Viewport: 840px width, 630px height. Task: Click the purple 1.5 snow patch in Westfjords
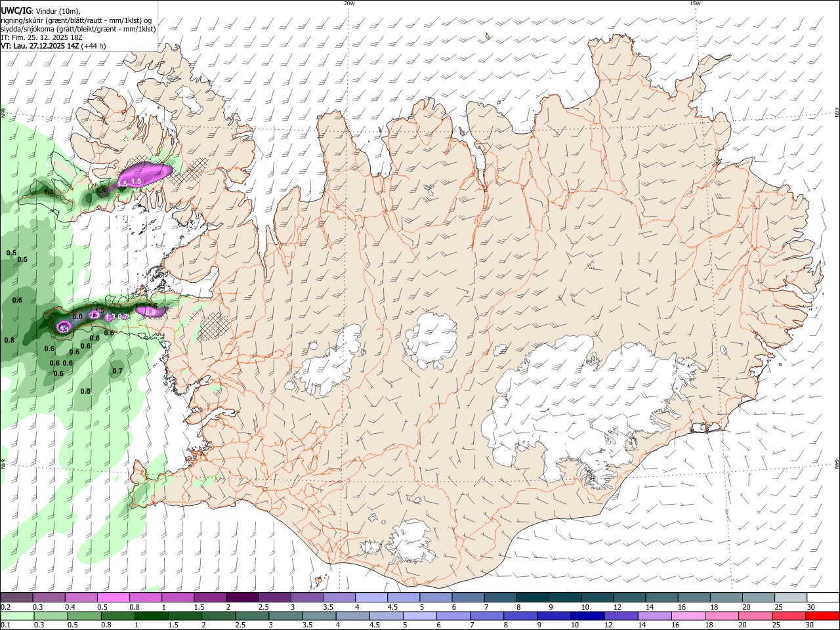[x=144, y=176]
